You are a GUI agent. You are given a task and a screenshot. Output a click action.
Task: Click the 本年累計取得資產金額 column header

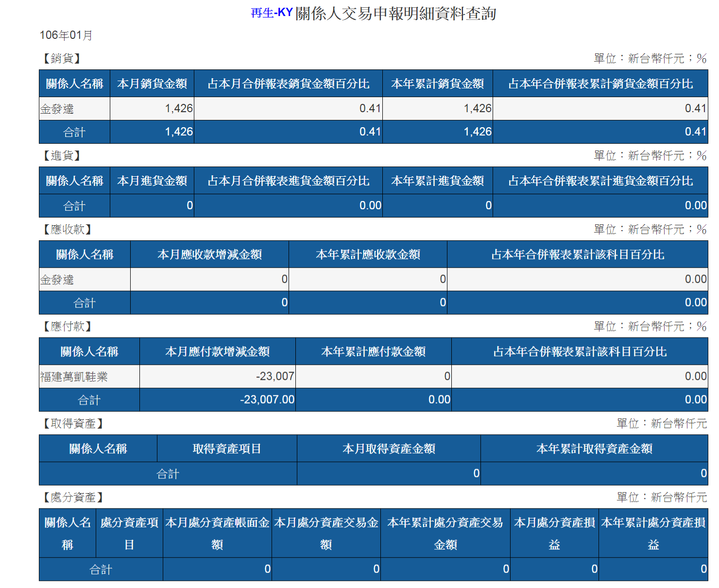tap(594, 449)
